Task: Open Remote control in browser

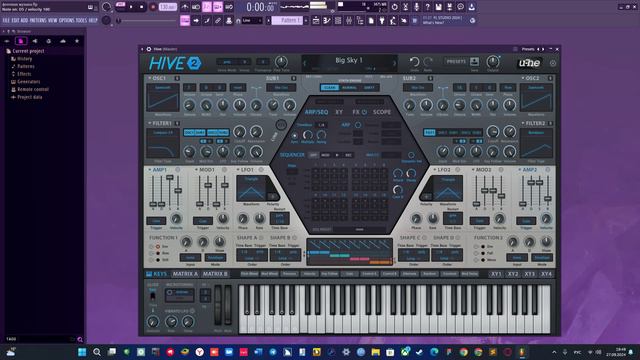Action: coord(32,89)
